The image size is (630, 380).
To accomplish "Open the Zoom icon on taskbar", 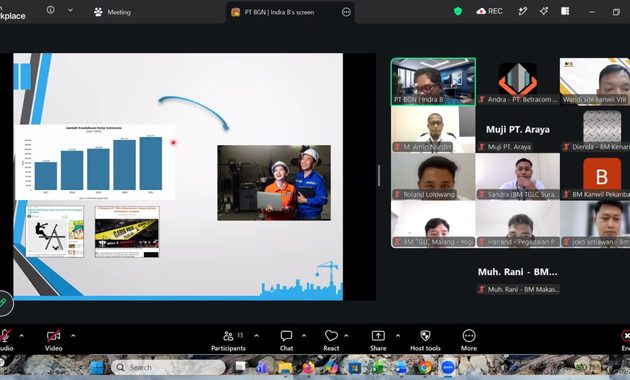I will click(448, 368).
